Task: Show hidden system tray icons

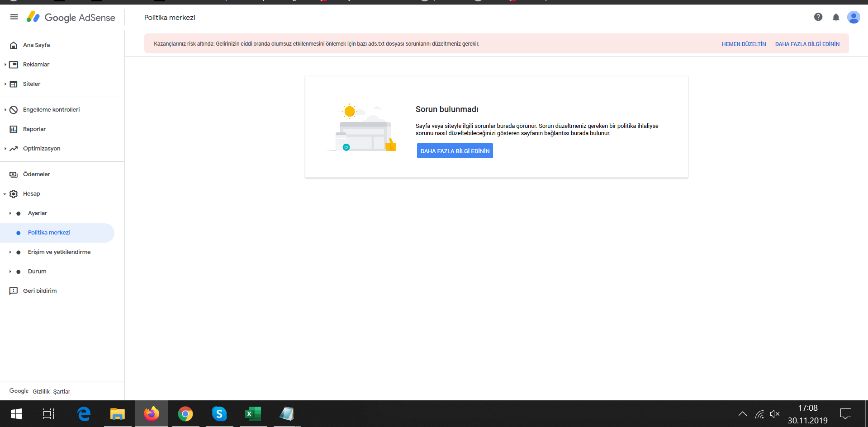Action: pos(743,414)
